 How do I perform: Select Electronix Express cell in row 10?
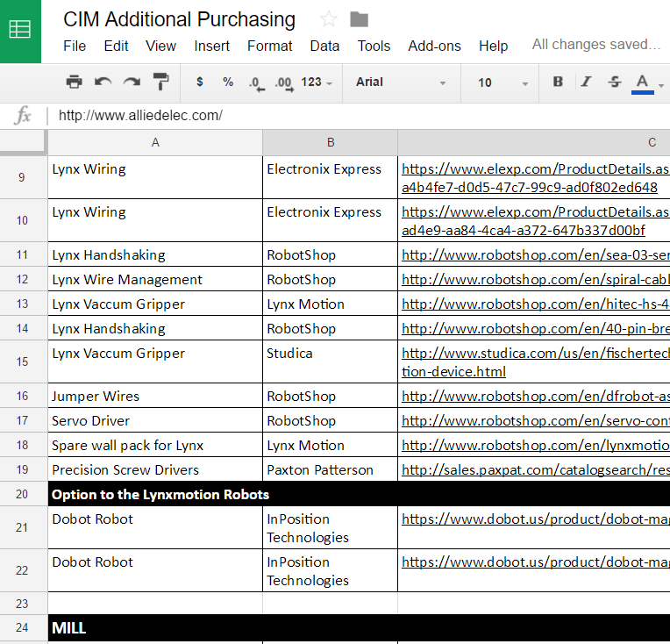(x=330, y=220)
